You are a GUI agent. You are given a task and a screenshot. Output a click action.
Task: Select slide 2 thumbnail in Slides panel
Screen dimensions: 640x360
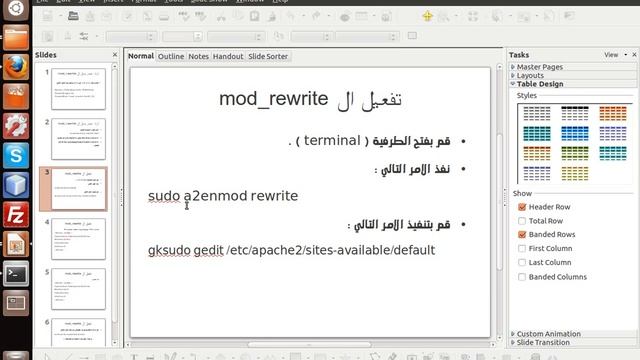click(x=78, y=139)
